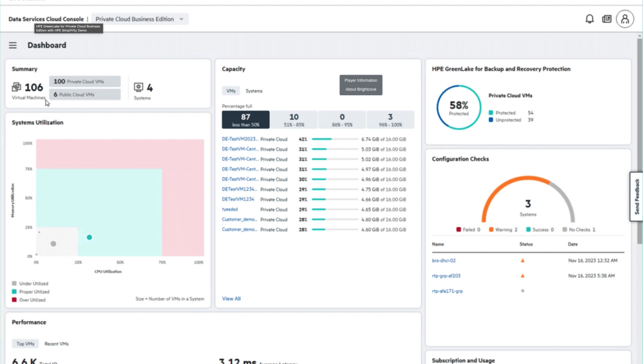Open the DE-TestVM-Cent... VM using 4.97 GiB
643x364 pixels.
(240, 169)
